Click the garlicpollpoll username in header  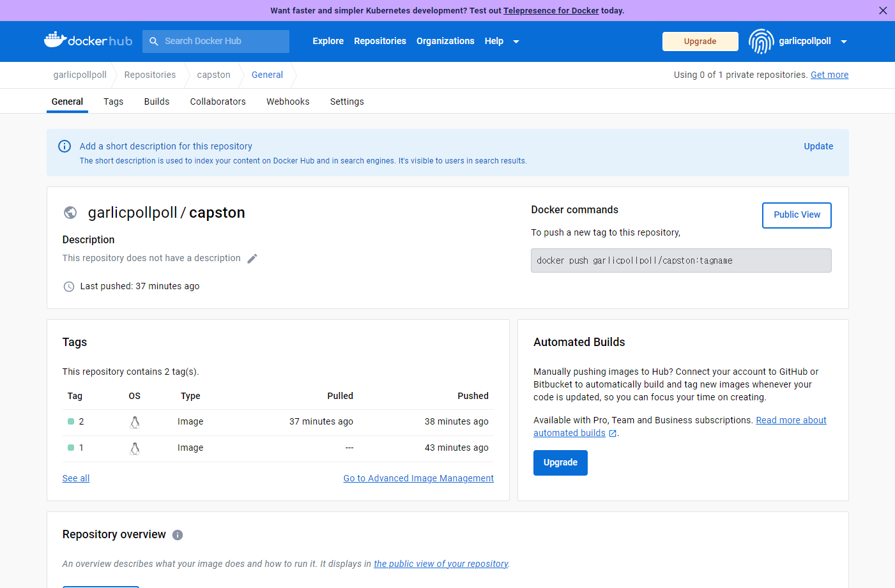pos(805,41)
